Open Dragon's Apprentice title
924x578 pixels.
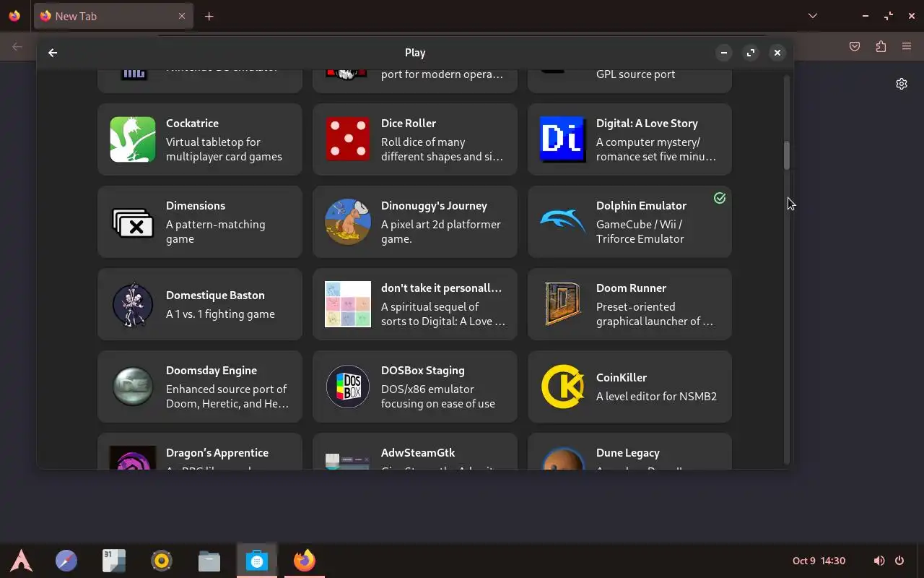coord(217,453)
